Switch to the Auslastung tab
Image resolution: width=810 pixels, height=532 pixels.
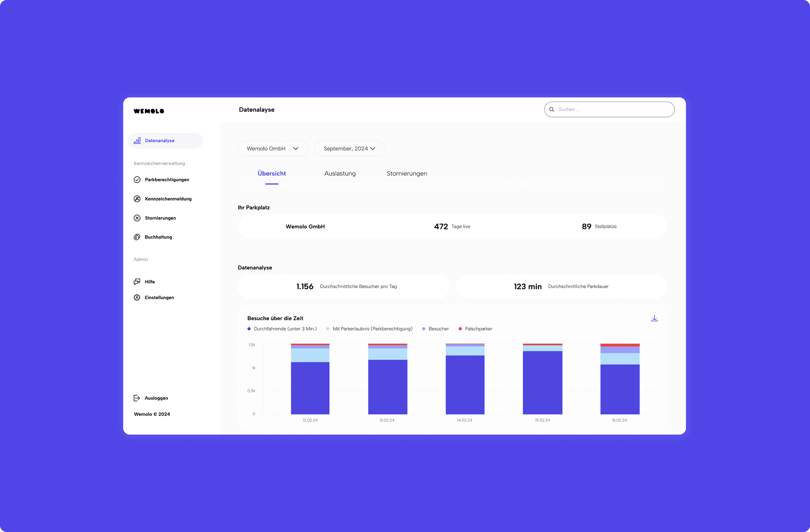click(340, 174)
